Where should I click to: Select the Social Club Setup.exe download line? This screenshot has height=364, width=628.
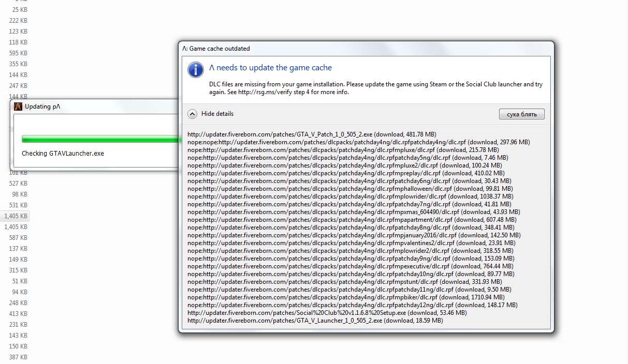coord(327,313)
